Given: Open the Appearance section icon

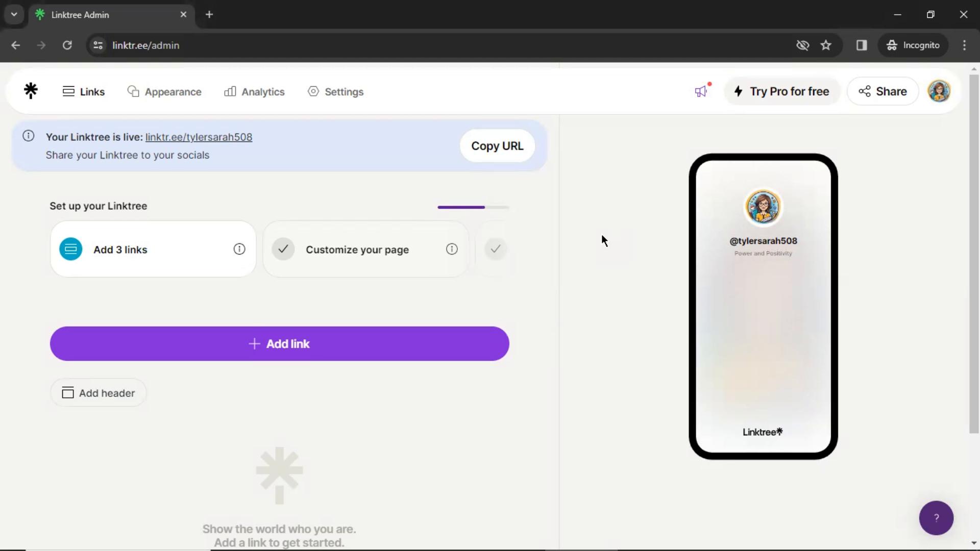Looking at the screenshot, I should click(133, 91).
